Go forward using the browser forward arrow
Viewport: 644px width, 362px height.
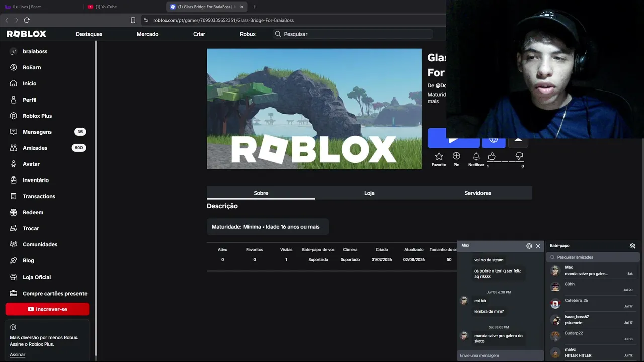click(x=17, y=20)
